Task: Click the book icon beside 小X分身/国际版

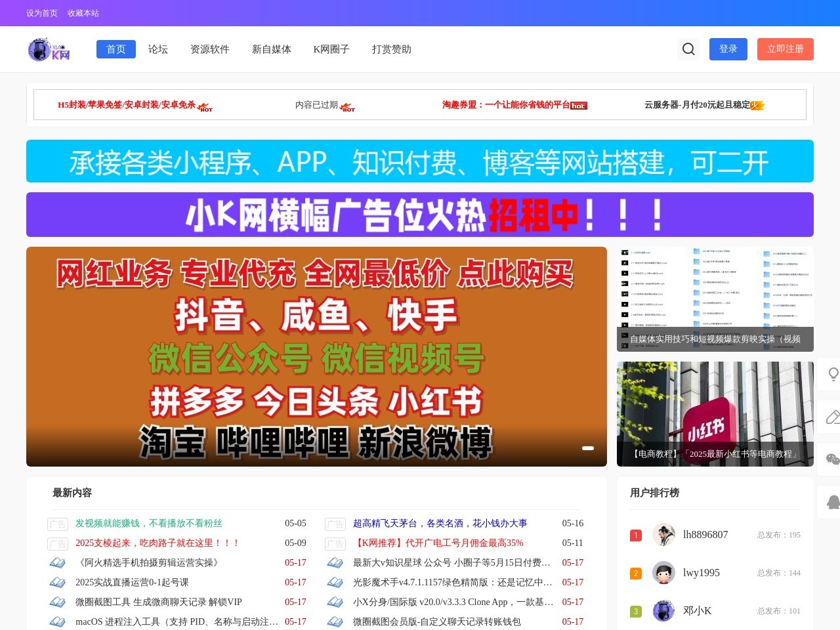Action: pyautogui.click(x=335, y=602)
